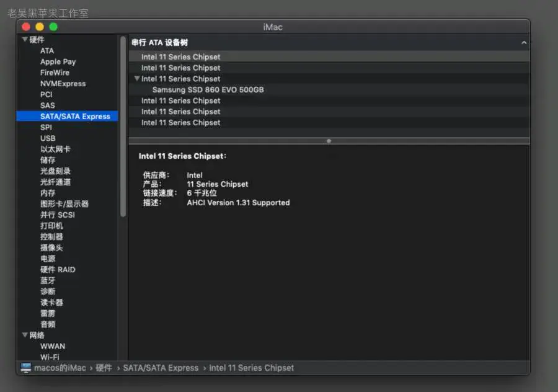
Task: Open 音频 audio in the sidebar
Action: (48, 324)
